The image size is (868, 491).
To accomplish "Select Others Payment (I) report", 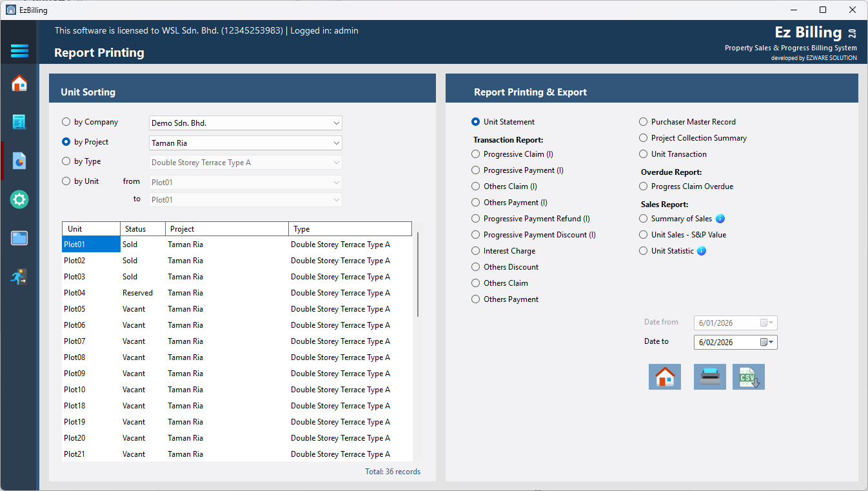I will pos(509,203).
